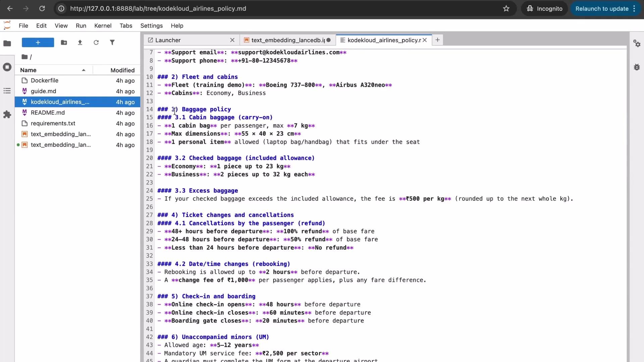Click site information icon in address bar
The height and width of the screenshot is (362, 644).
point(61,9)
